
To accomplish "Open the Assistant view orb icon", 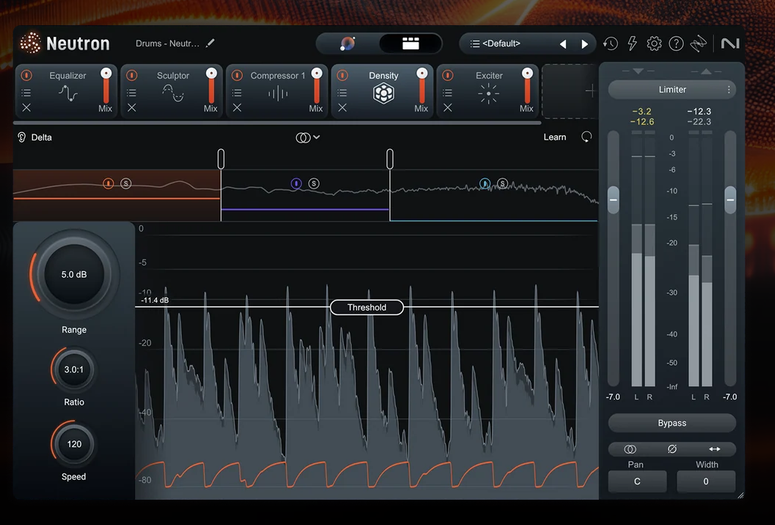I will click(347, 44).
